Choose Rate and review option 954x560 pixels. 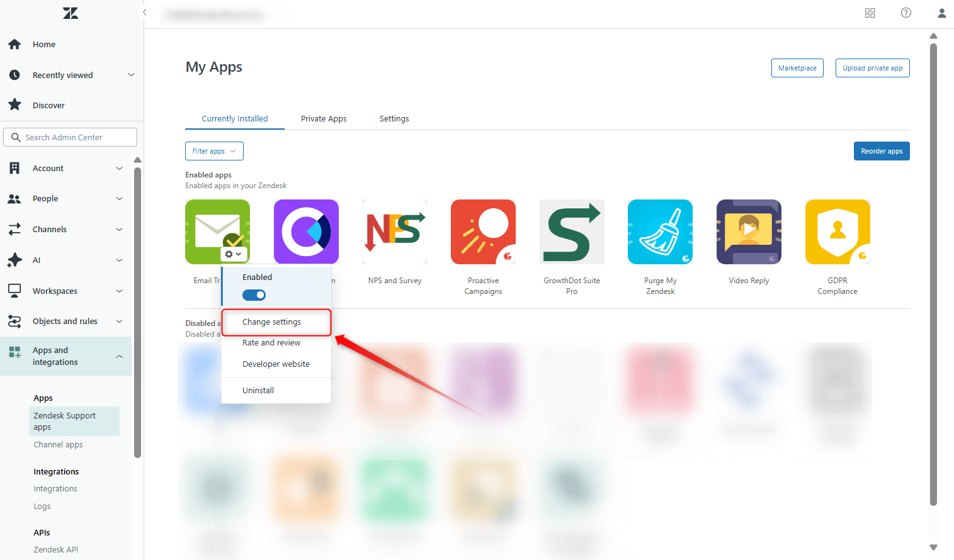[276, 343]
